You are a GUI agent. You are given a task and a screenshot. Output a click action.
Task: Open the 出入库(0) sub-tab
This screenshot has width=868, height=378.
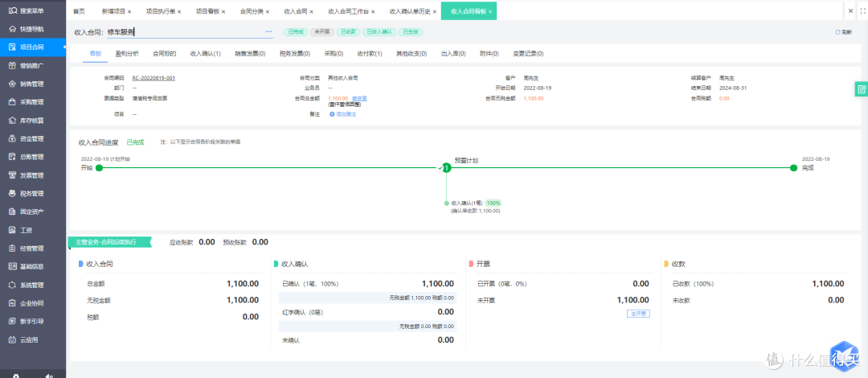453,54
